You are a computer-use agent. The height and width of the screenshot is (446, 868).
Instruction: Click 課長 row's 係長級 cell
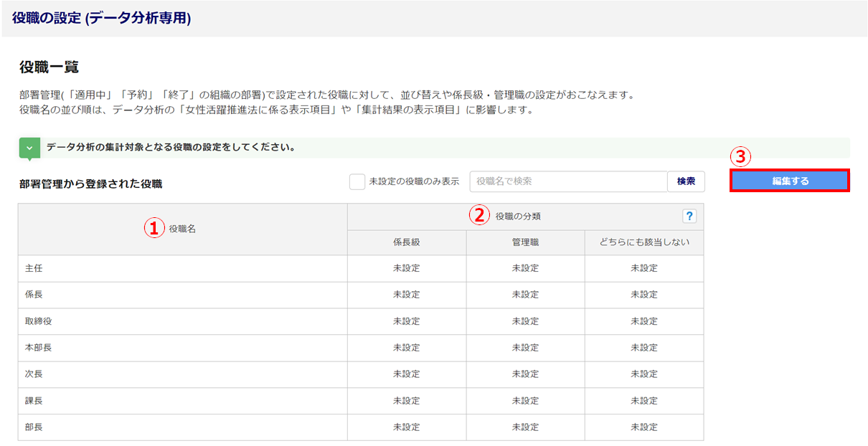(x=406, y=401)
